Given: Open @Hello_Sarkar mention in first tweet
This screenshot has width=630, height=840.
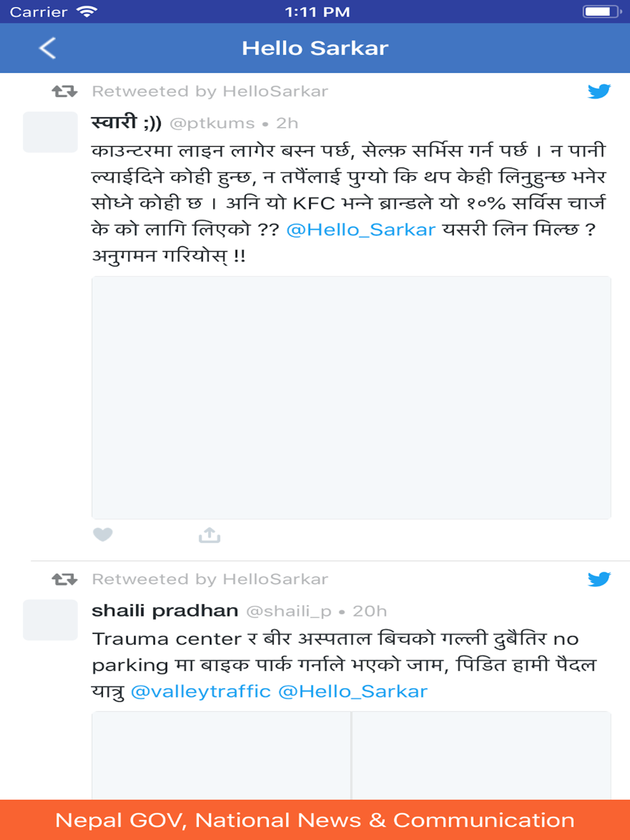Looking at the screenshot, I should point(361,230).
